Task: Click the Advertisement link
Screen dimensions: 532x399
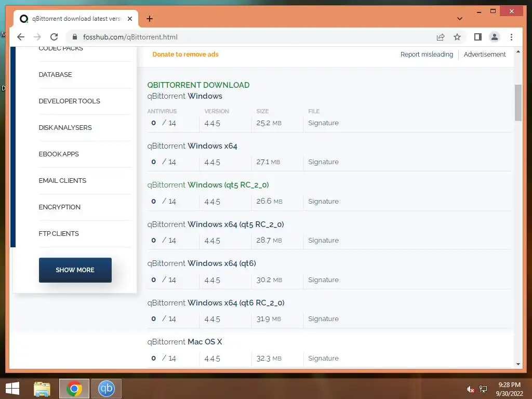Action: click(485, 54)
